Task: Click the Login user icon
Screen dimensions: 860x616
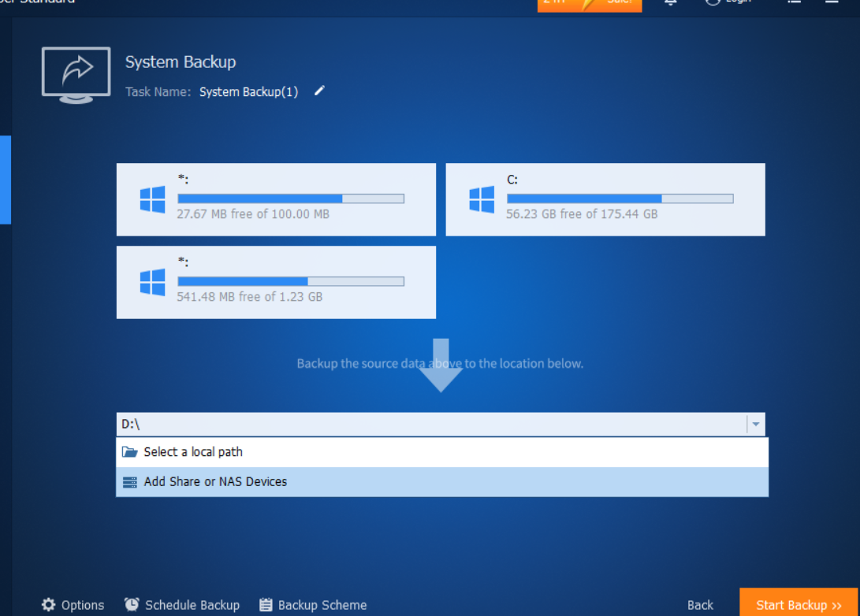Action: (713, 2)
